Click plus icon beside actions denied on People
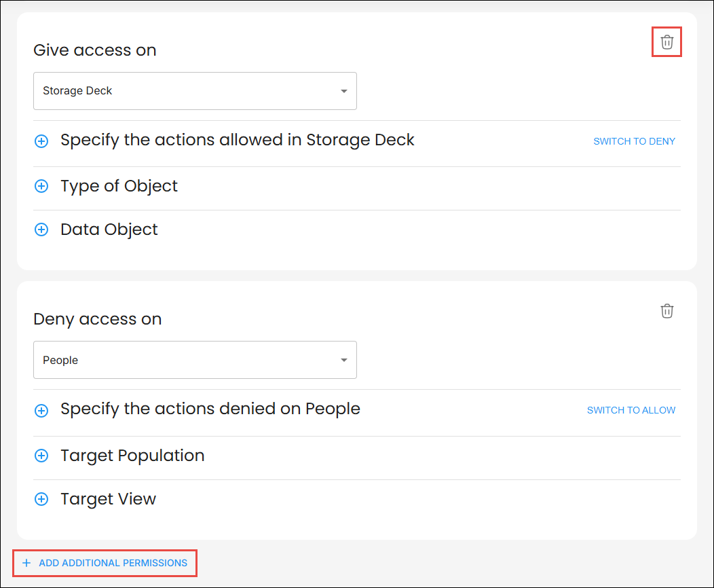 click(x=41, y=410)
